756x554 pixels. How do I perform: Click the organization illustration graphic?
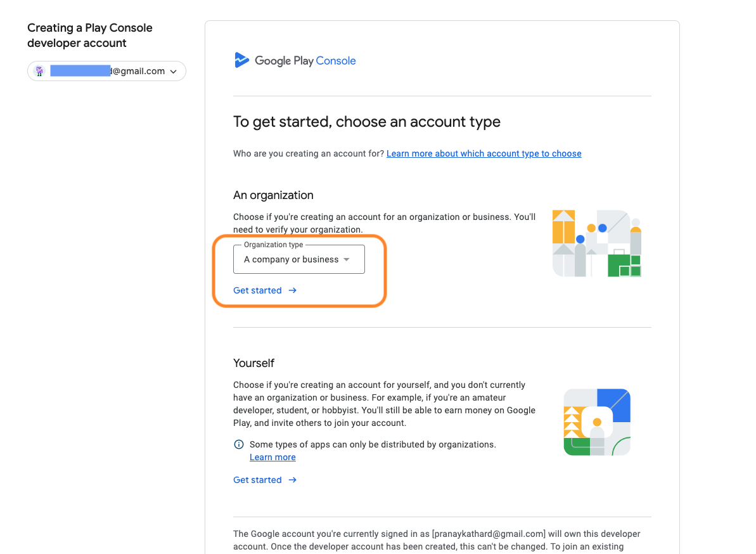597,243
